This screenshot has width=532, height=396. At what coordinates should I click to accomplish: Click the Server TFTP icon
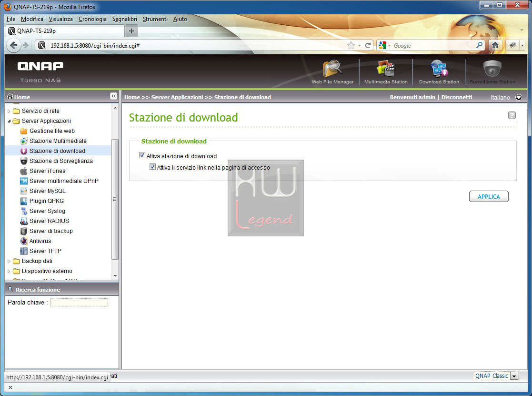24,251
